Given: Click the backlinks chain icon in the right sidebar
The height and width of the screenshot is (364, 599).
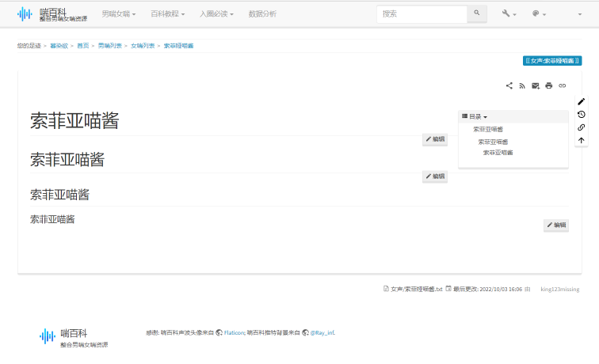Looking at the screenshot, I should (x=582, y=127).
